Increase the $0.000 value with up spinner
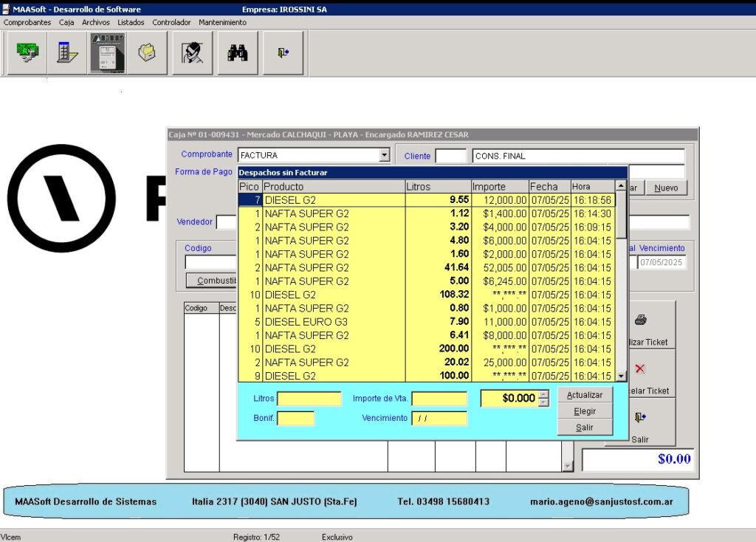The image size is (756, 542). [x=544, y=394]
